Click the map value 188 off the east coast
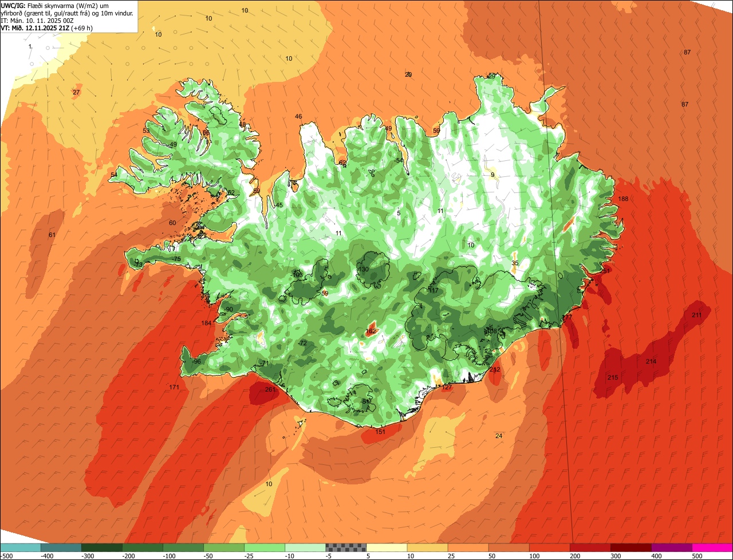 click(x=624, y=199)
